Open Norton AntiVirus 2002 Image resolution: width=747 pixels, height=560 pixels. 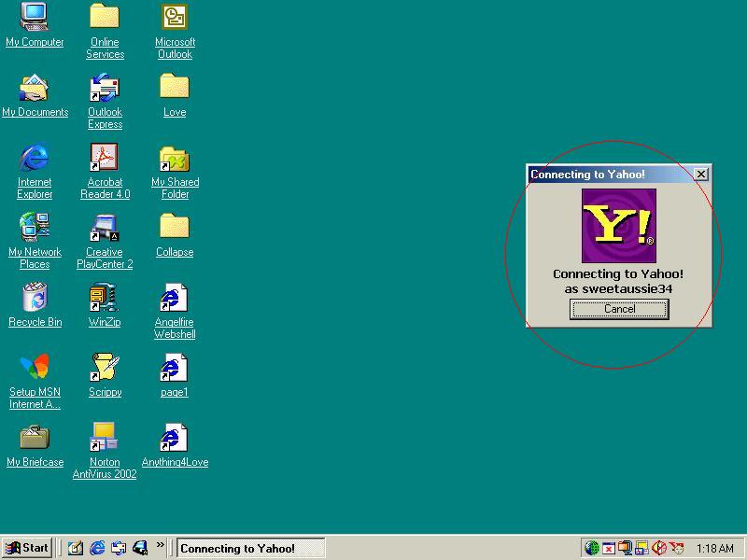tap(104, 439)
